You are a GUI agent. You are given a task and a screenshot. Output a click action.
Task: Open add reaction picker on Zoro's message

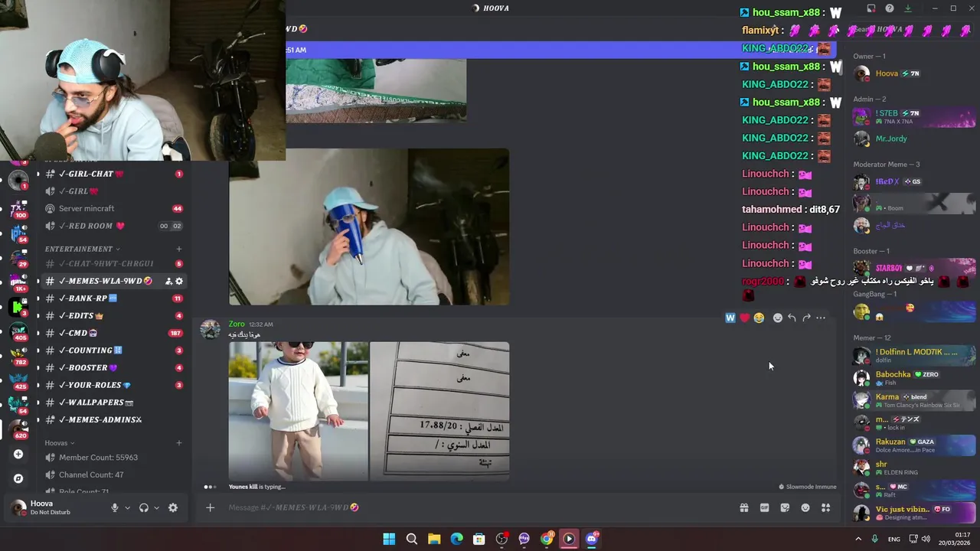coord(778,318)
